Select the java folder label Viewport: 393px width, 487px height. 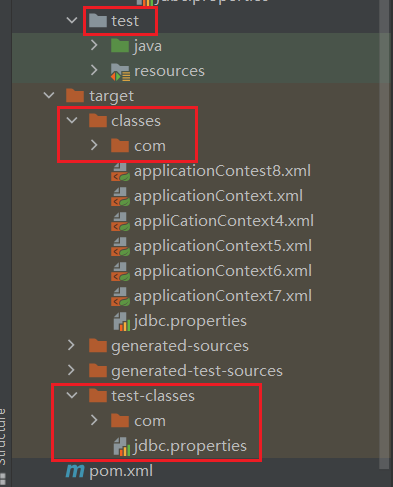[x=148, y=46]
